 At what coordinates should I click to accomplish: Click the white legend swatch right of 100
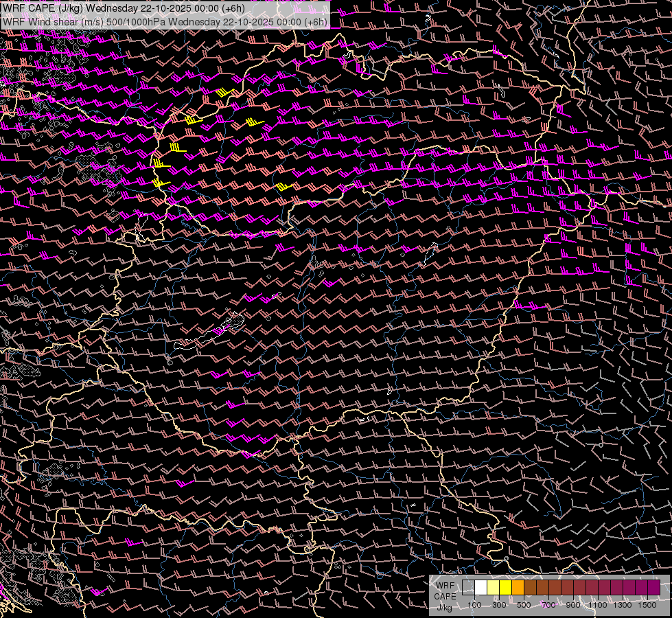(x=481, y=588)
